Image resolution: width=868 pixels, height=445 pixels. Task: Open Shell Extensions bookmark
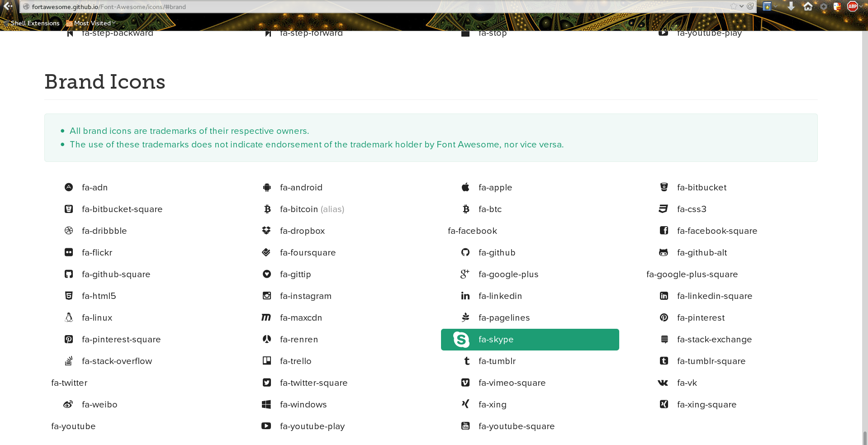click(32, 23)
